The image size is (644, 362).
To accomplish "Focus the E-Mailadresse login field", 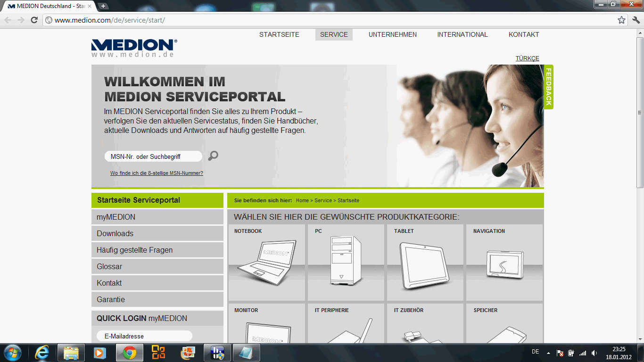I will [144, 336].
